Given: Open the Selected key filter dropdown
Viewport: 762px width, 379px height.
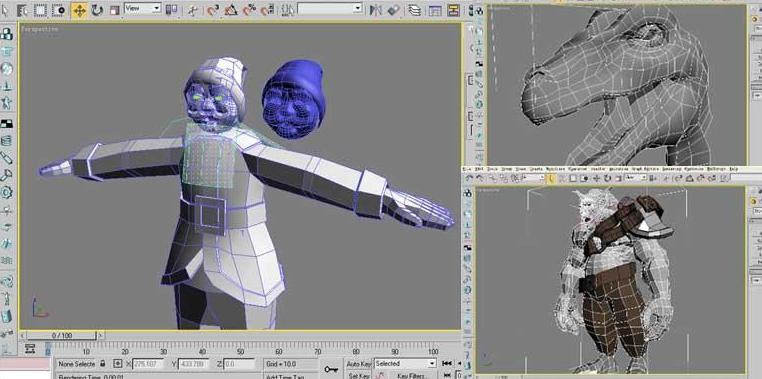Looking at the screenshot, I should (405, 363).
